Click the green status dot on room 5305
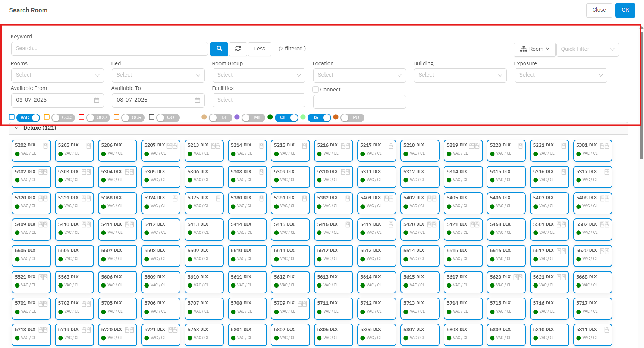 (x=147, y=180)
